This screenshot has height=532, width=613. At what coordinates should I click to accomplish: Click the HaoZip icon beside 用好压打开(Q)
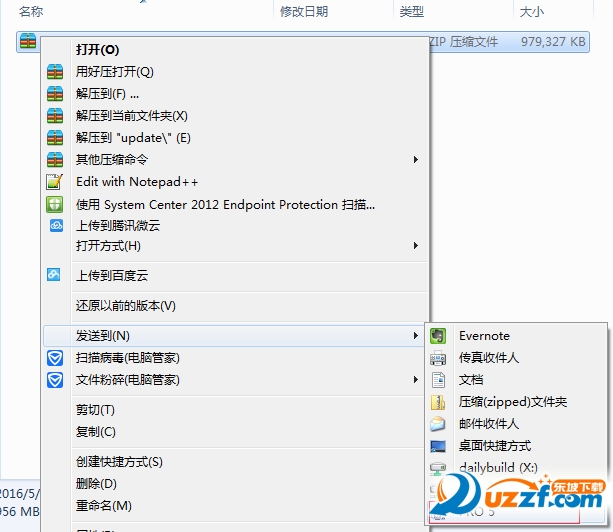tap(55, 72)
